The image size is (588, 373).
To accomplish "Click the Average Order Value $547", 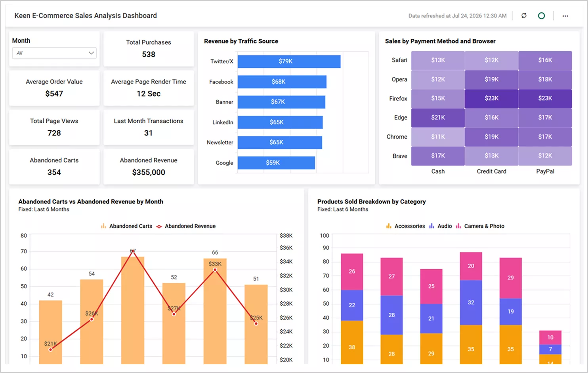I will (x=54, y=93).
